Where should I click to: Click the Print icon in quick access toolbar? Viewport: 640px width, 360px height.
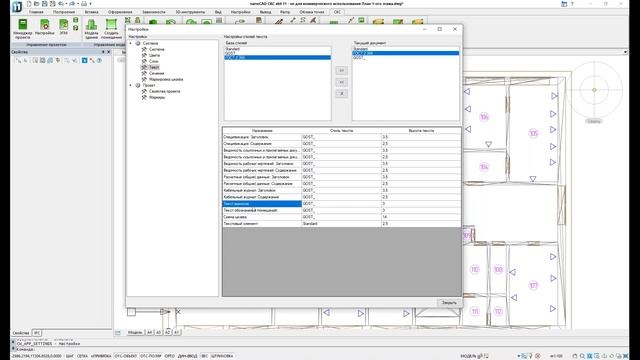point(84,4)
